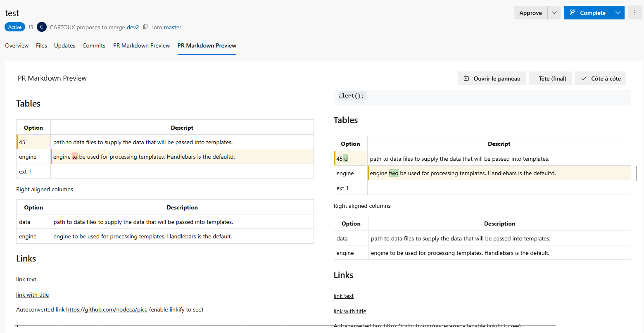This screenshot has width=644, height=333.
Task: Click the 'ext 1' cell in the left table
Action: coord(33,171)
